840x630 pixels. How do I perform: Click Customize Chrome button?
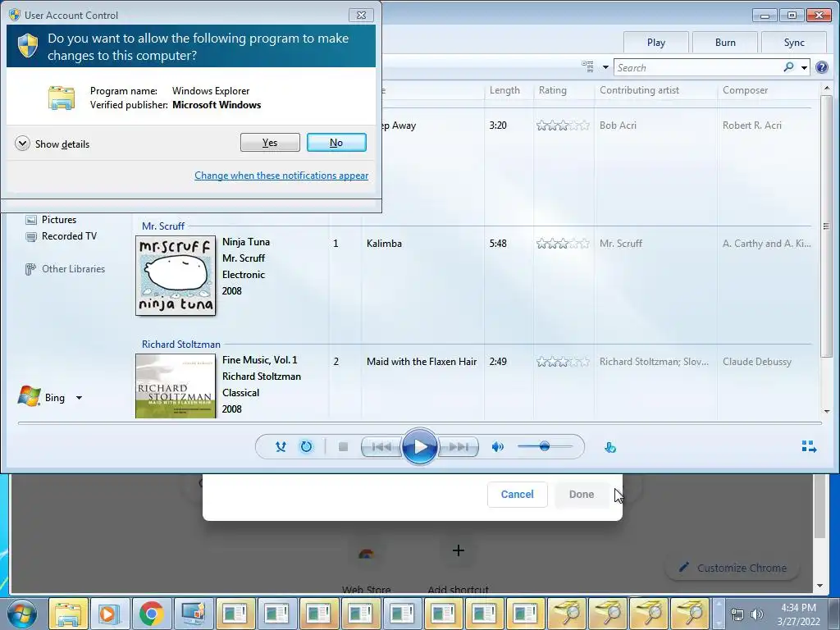point(733,568)
